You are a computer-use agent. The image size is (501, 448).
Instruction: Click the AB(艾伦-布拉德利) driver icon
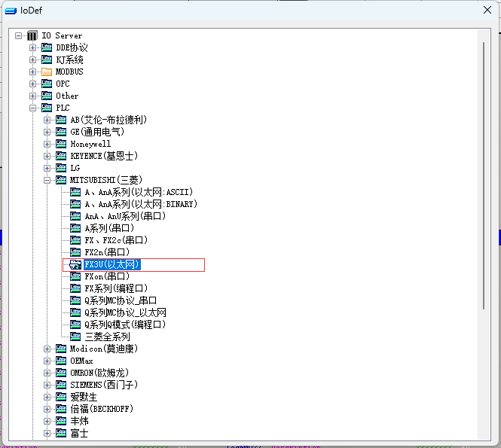[61, 120]
